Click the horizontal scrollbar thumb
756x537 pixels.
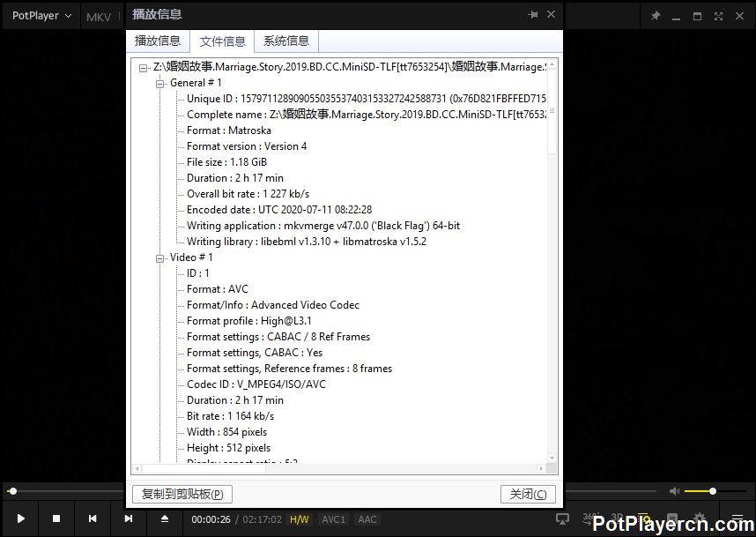(x=204, y=468)
